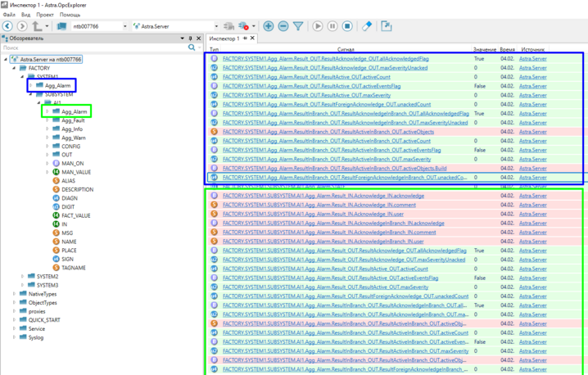Image resolution: width=588 pixels, height=375 pixels.
Task: Click the add signal plus icon
Action: tap(269, 26)
